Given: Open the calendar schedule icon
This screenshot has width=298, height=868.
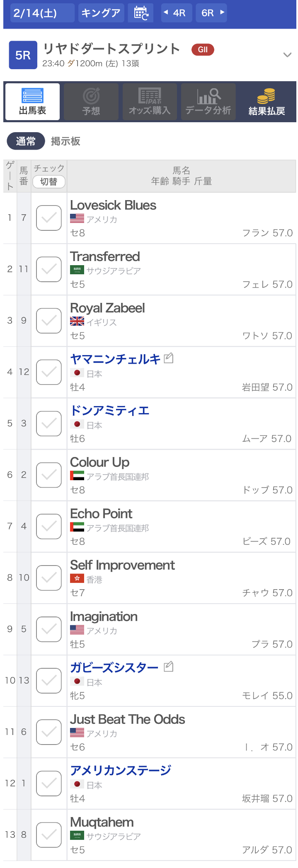Looking at the screenshot, I should pyautogui.click(x=141, y=13).
